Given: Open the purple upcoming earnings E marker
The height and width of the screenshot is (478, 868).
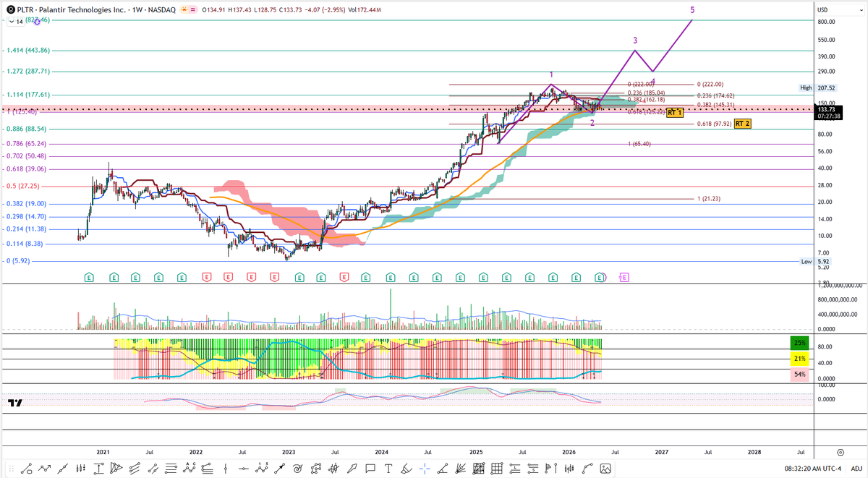Looking at the screenshot, I should tap(624, 277).
